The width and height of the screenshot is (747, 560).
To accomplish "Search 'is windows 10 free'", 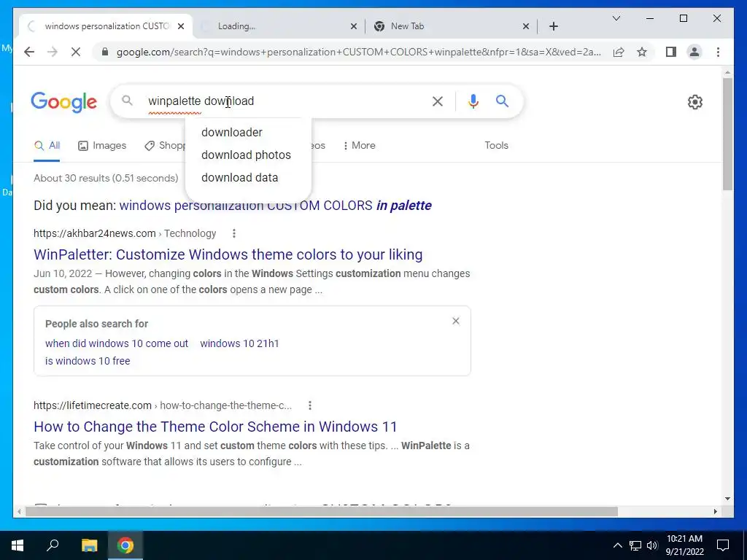I will click(x=88, y=361).
